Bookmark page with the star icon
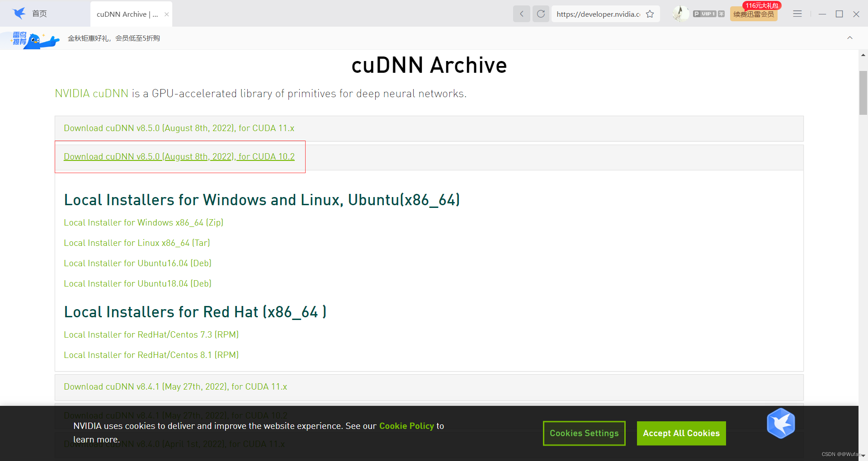 650,14
